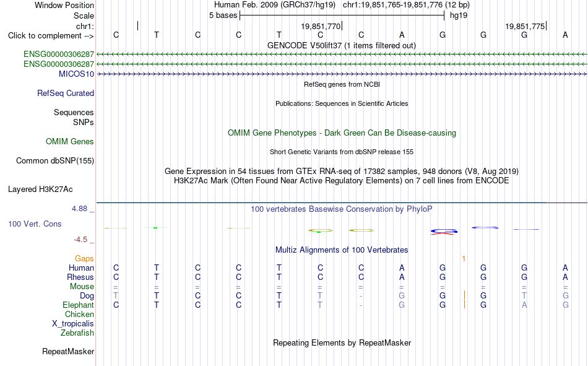Select the Scale track label

click(x=84, y=15)
